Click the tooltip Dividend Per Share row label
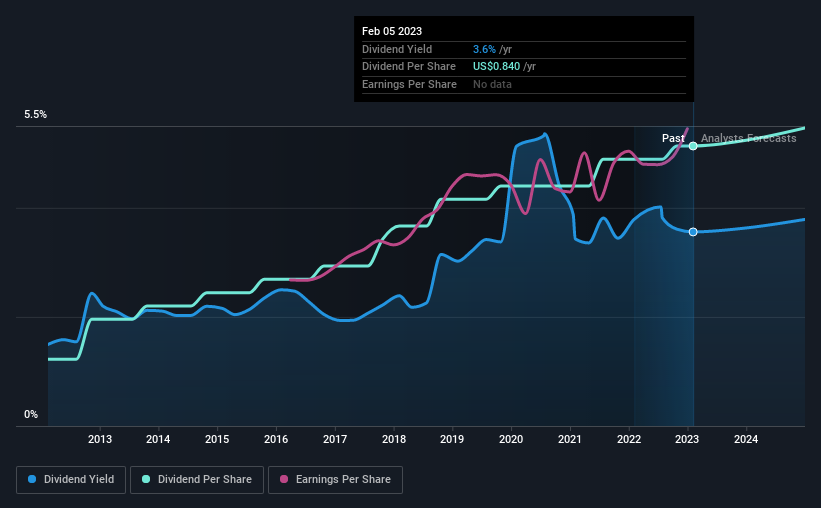 408,67
